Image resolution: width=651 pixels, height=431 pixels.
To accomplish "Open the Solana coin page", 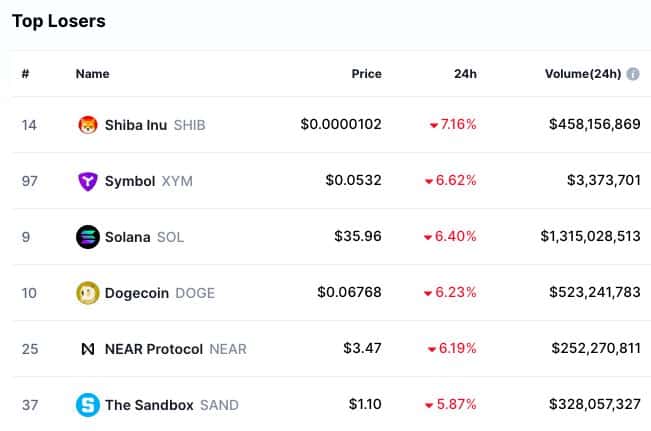I will (127, 237).
